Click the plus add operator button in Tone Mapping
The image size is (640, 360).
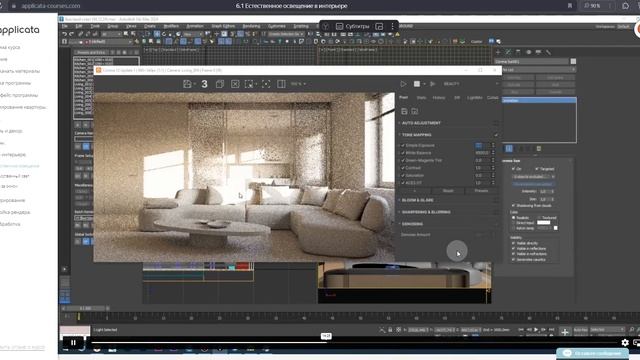pyautogui.click(x=415, y=191)
